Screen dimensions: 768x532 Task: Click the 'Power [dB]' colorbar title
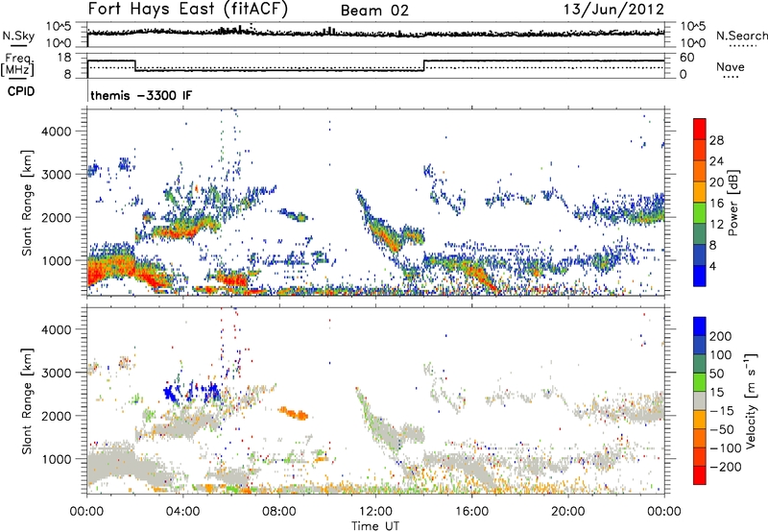[x=732, y=203]
